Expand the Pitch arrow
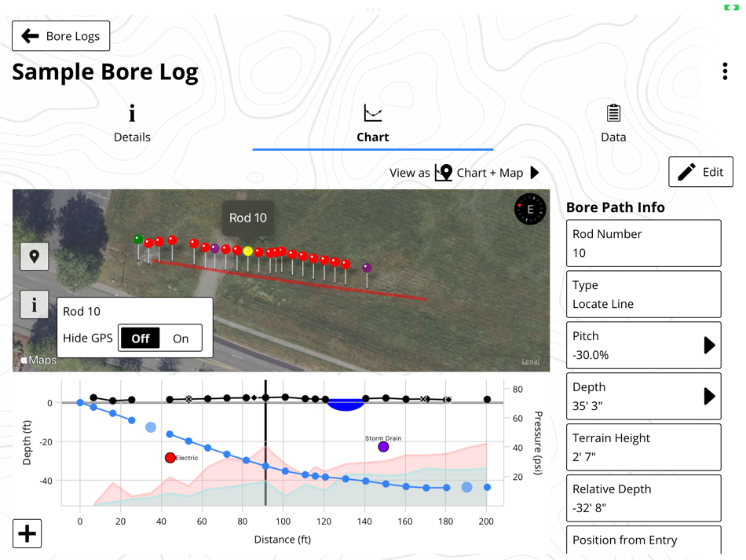Image resolution: width=746 pixels, height=560 pixels. 709,345
